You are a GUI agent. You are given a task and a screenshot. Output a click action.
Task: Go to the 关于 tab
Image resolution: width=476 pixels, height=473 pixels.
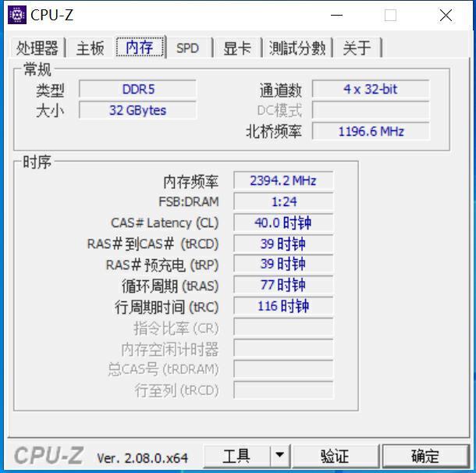[357, 48]
